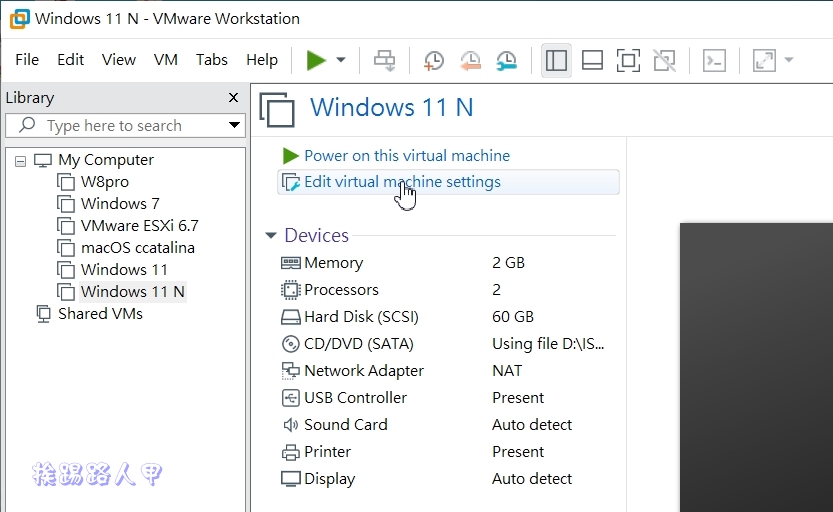The width and height of the screenshot is (833, 512).
Task: Open the console view icon
Action: [714, 60]
